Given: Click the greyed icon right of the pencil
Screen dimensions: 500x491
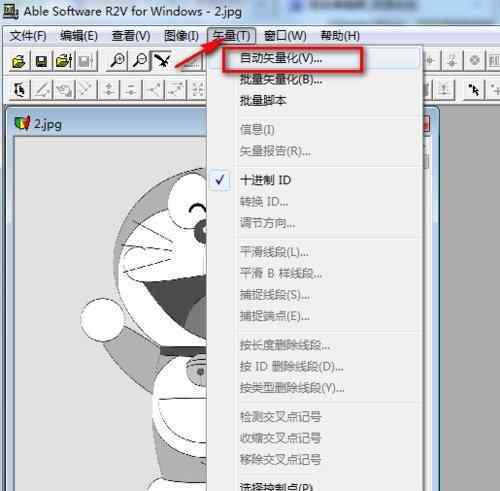Looking at the screenshot, I should [64, 90].
